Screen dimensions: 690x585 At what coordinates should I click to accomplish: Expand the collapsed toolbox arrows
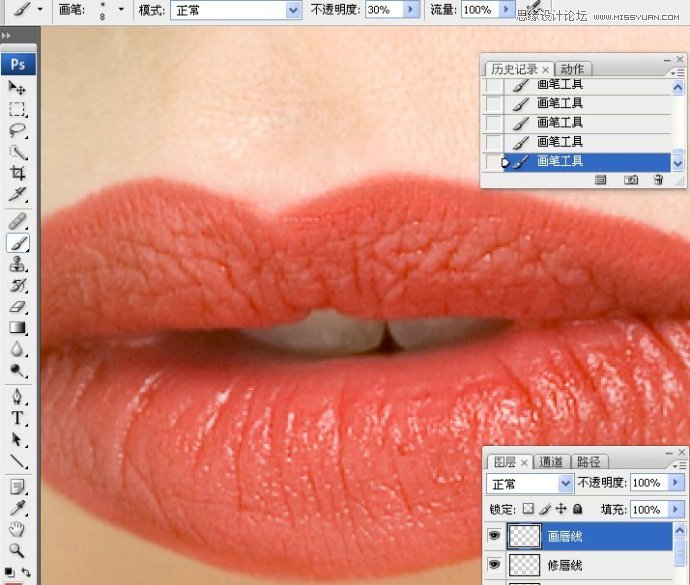pos(6,35)
